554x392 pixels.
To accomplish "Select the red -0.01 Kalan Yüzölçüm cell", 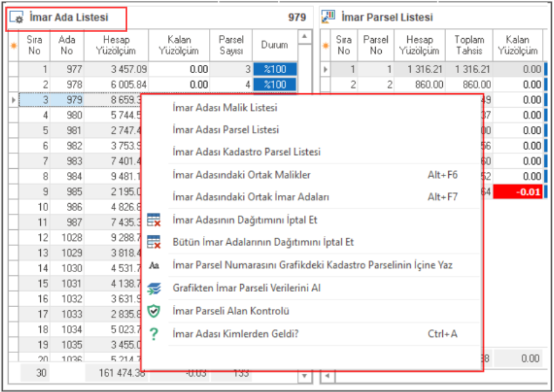I will tap(518, 192).
